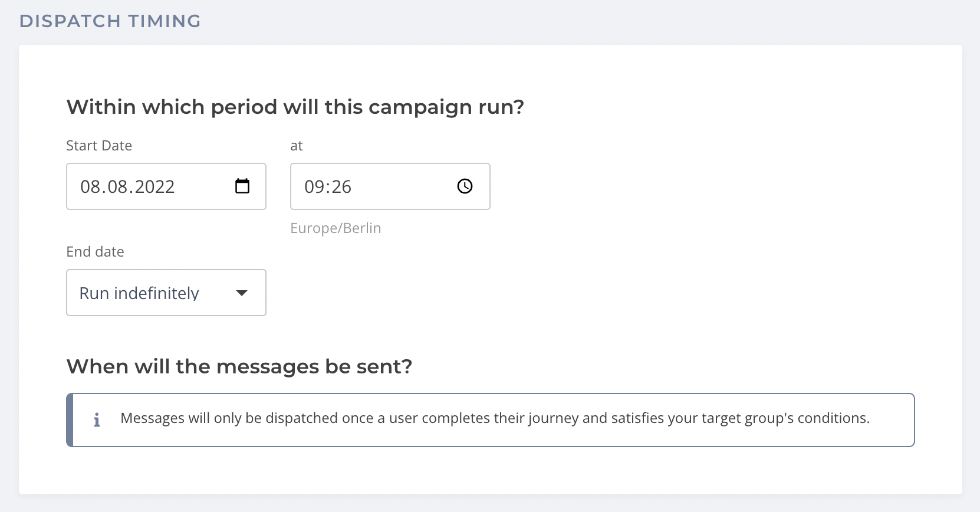Screen dimensions: 980x512
Task: Click the Europe/Berlin timezone text
Action: tap(336, 228)
